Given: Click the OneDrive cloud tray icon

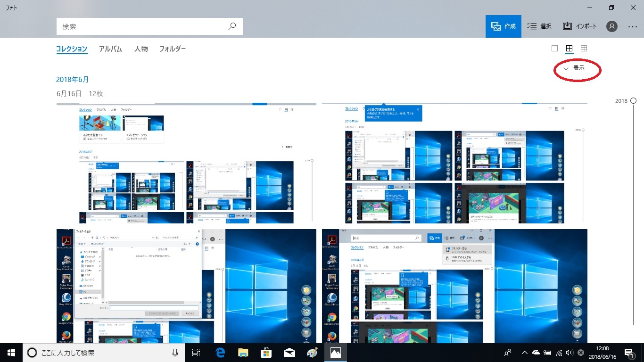Looking at the screenshot, I should (536, 353).
